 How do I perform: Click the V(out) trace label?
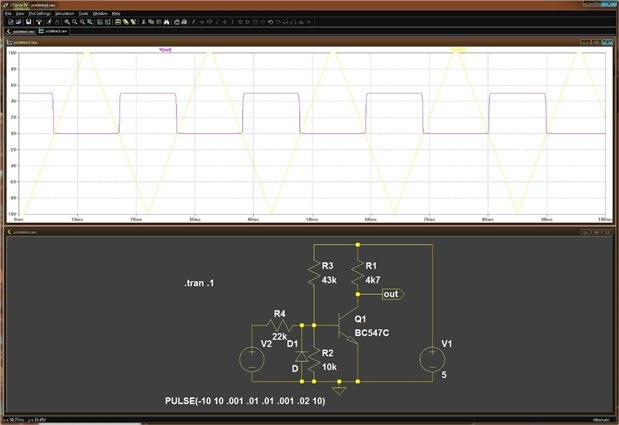pyautogui.click(x=165, y=49)
